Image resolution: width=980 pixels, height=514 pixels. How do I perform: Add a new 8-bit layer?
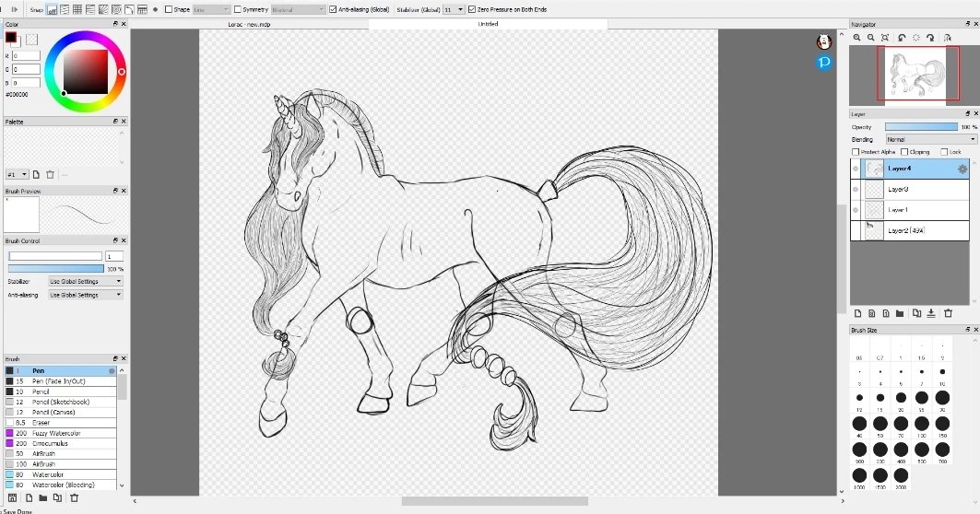872,313
